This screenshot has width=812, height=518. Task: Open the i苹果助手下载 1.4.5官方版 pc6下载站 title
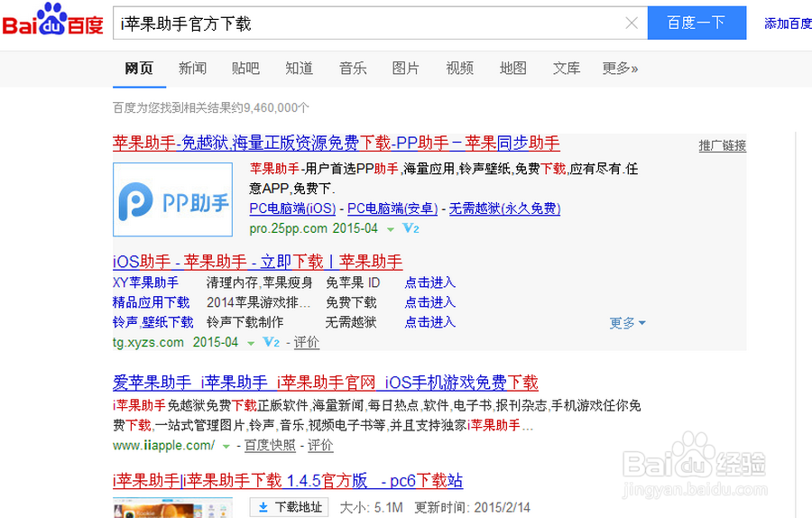point(288,481)
